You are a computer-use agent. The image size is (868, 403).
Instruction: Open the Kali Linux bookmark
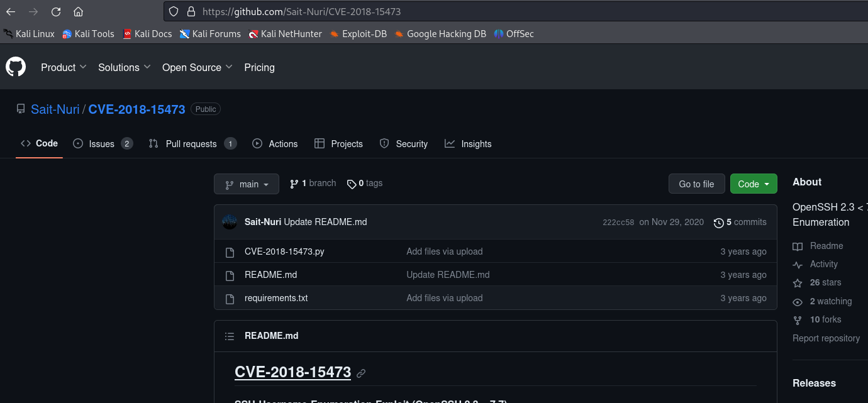coord(29,34)
